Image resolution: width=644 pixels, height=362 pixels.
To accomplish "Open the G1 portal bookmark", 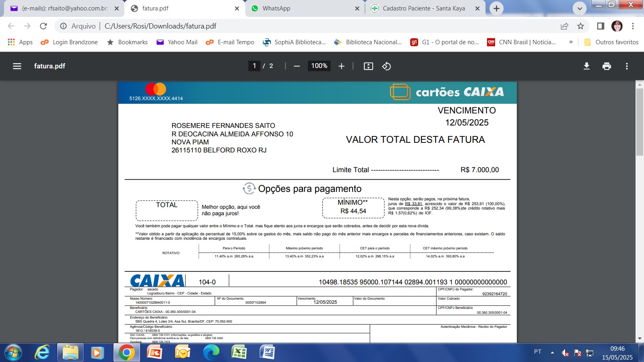I will [x=445, y=42].
